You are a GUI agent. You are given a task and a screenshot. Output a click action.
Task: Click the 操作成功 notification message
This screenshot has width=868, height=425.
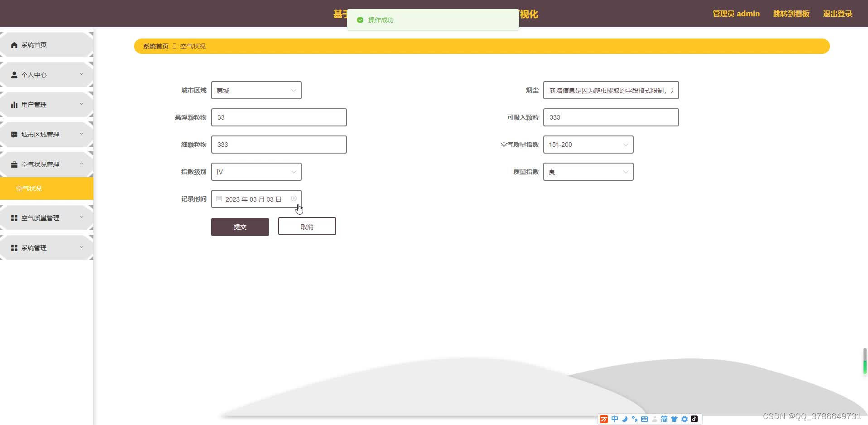(x=433, y=20)
